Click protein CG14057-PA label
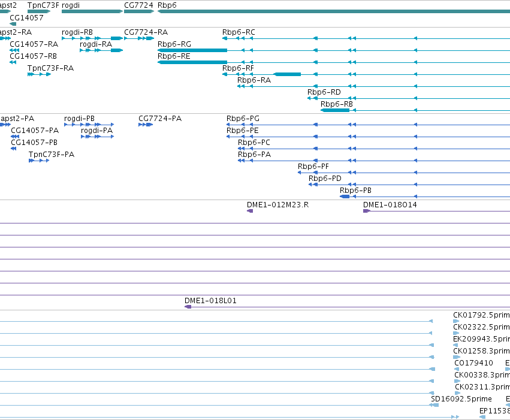Screen dimensions: 510x420 35,131
